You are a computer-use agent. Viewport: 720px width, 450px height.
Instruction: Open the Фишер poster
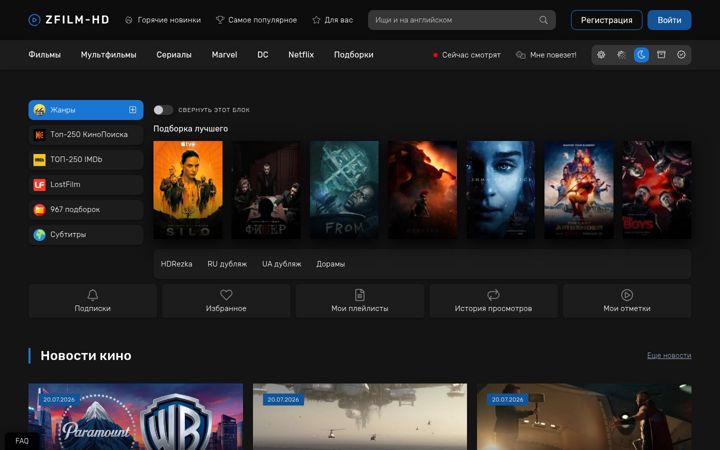coord(266,190)
